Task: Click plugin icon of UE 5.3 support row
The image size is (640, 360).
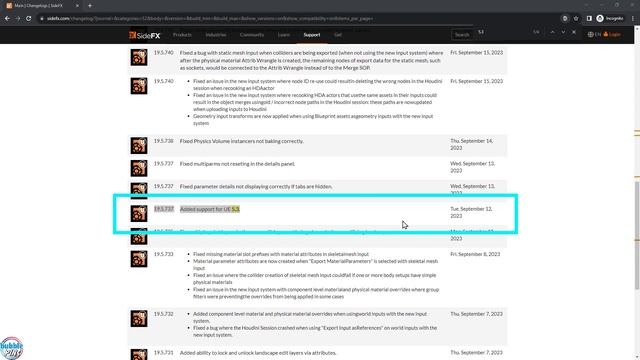Action: 139,213
